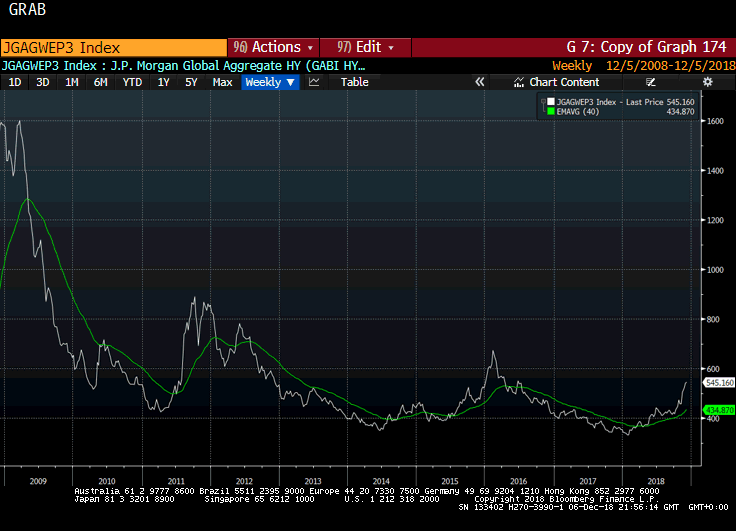The height and width of the screenshot is (531, 736).
Task: Click the Chart Content button
Action: (564, 82)
